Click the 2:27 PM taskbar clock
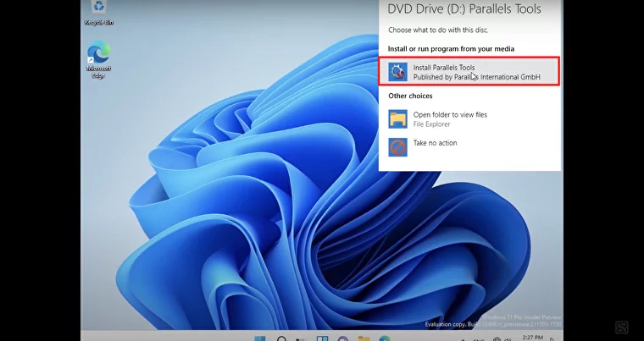Image resolution: width=644 pixels, height=341 pixels. 532,338
